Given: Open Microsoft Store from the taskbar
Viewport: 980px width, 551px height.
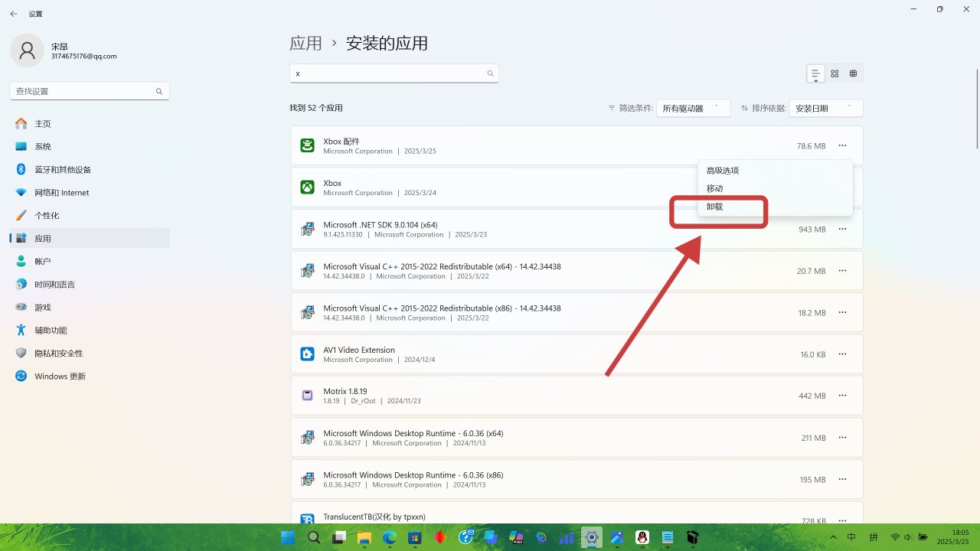Looking at the screenshot, I should click(x=414, y=537).
